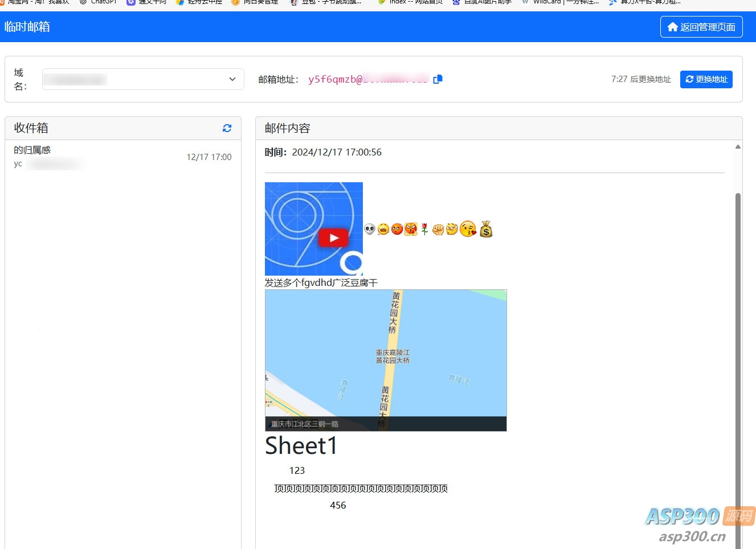Click the refresh icon inside 更换地址 button

[691, 79]
